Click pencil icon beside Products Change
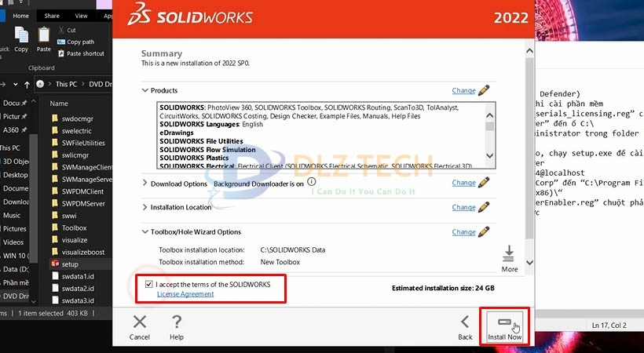 pyautogui.click(x=484, y=90)
